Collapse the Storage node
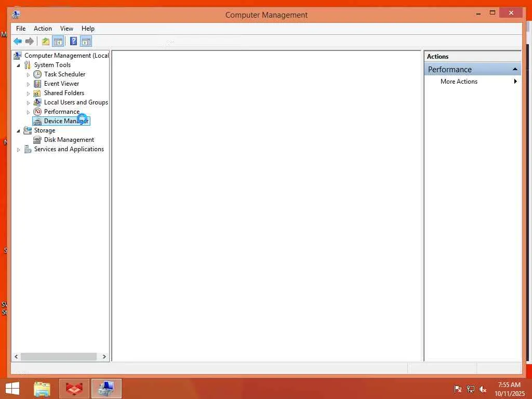The image size is (532, 399). (x=18, y=131)
